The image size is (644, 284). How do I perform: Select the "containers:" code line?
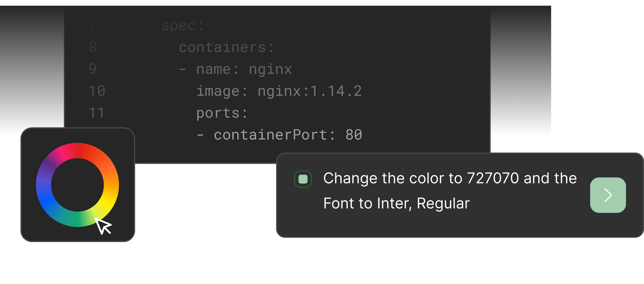226,47
